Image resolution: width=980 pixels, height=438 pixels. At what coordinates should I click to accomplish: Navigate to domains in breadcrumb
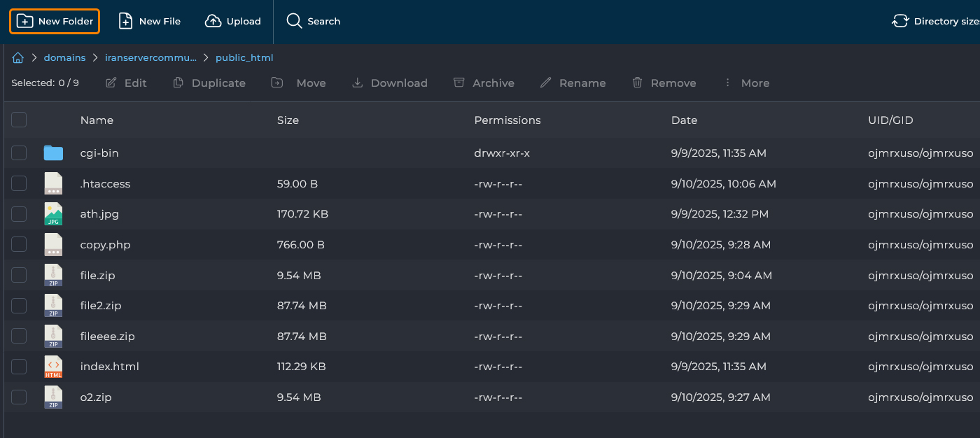(x=64, y=58)
